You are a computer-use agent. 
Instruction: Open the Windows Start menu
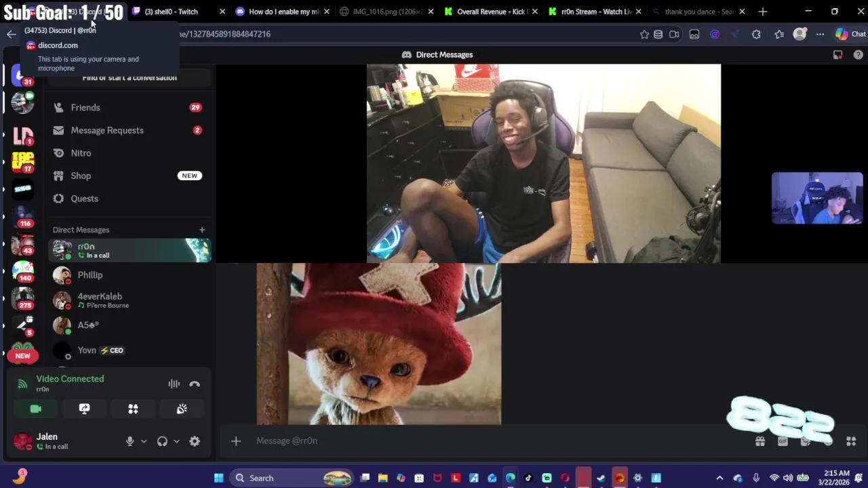pyautogui.click(x=218, y=478)
